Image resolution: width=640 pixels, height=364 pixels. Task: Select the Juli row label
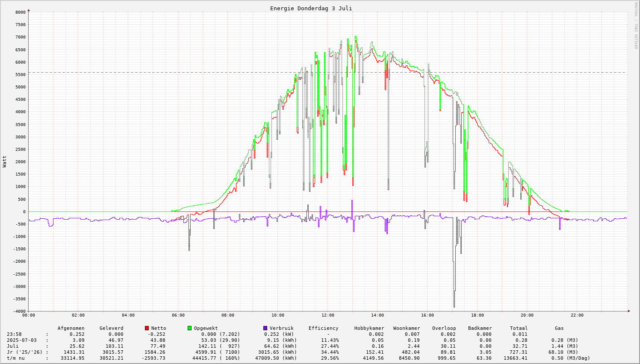13,346
